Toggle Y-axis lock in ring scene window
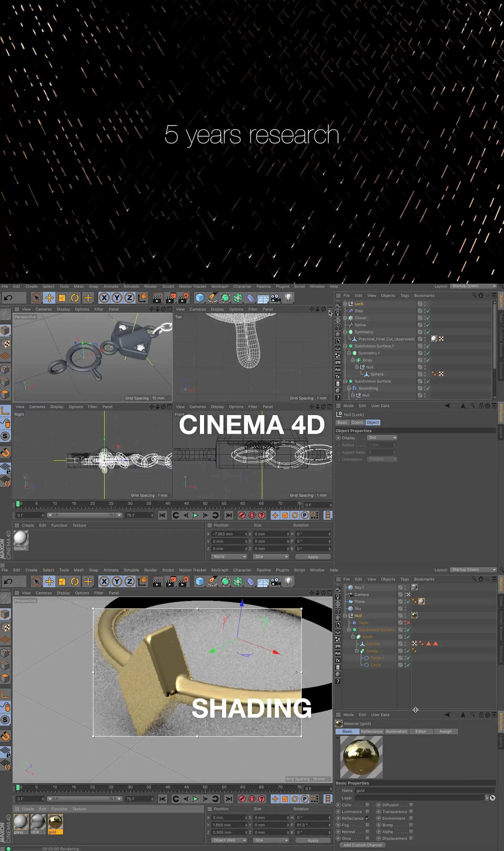This screenshot has height=851, width=504. [117, 582]
